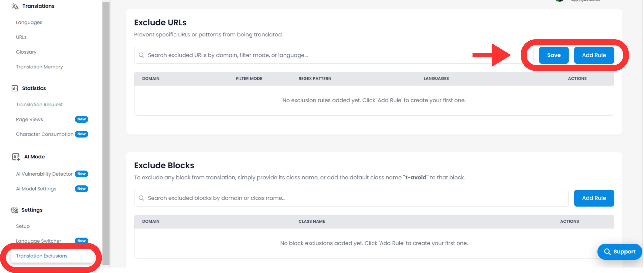The image size is (644, 273).
Task: Open Translation Memory
Action: point(39,67)
